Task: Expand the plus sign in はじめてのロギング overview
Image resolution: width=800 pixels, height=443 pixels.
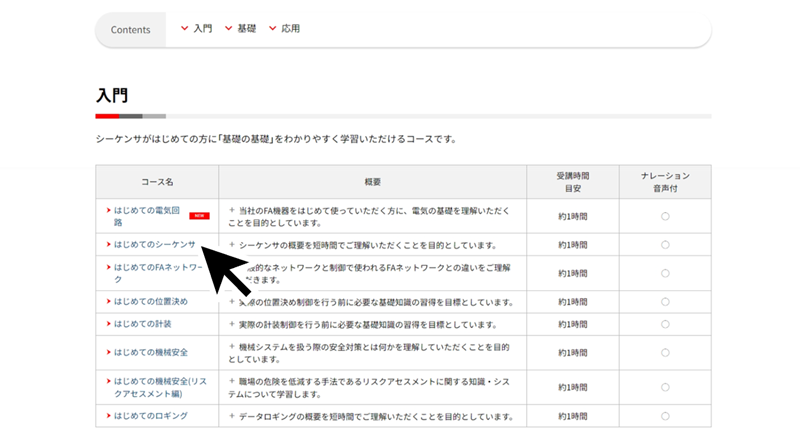Action: (x=232, y=415)
